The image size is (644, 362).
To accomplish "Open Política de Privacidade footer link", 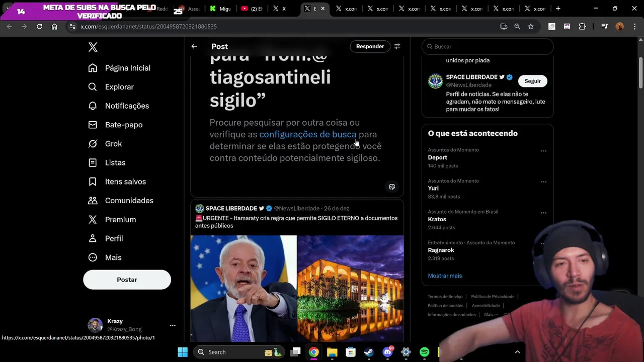I will [x=493, y=297].
